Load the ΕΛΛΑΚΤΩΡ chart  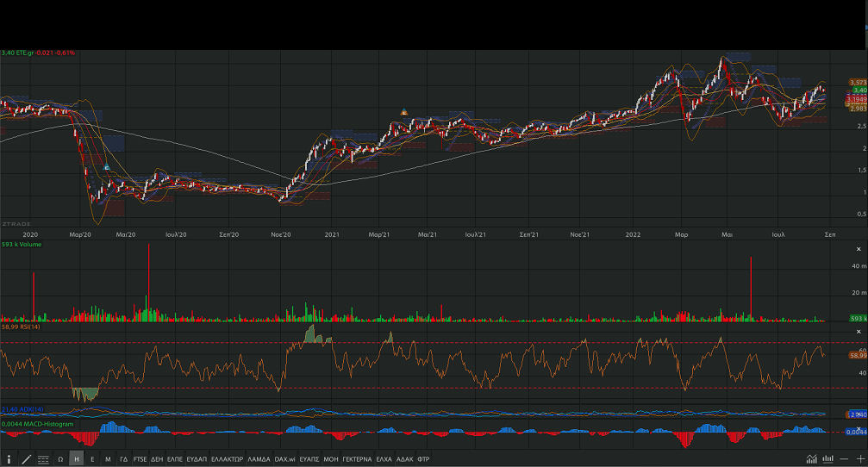(227, 459)
